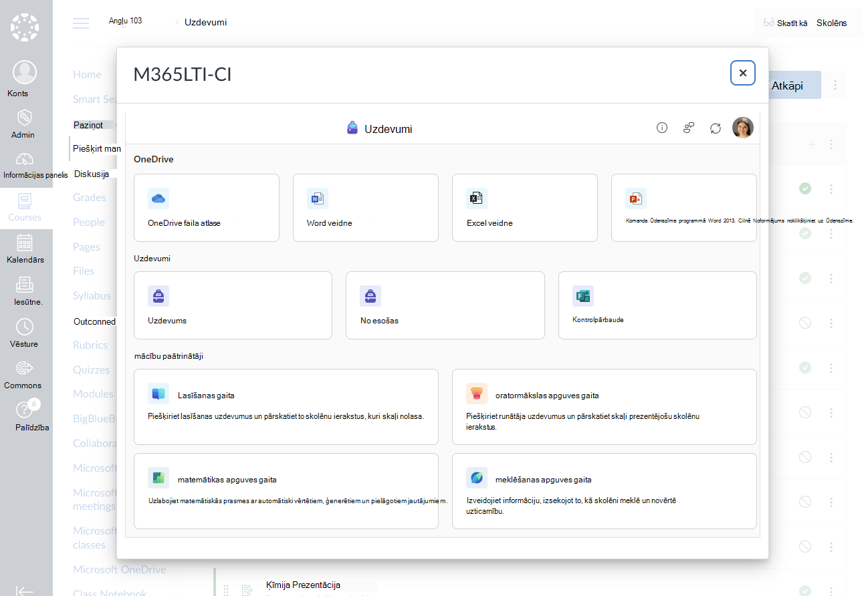Open the Iesūtne inbox icon
868x596 pixels.
click(25, 285)
